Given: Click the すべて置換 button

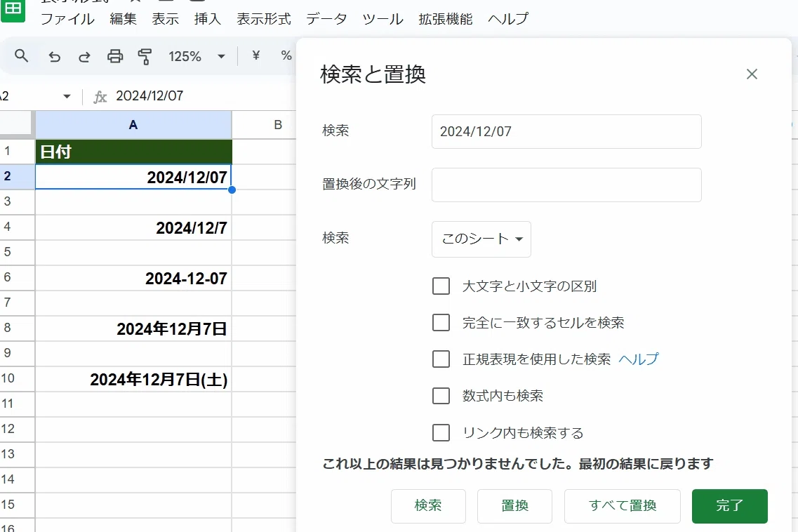Looking at the screenshot, I should (623, 506).
